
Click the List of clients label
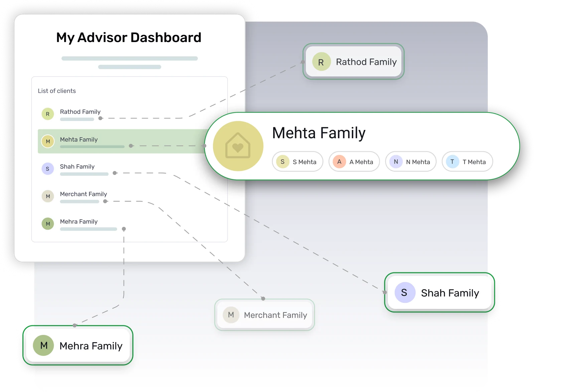pyautogui.click(x=57, y=91)
